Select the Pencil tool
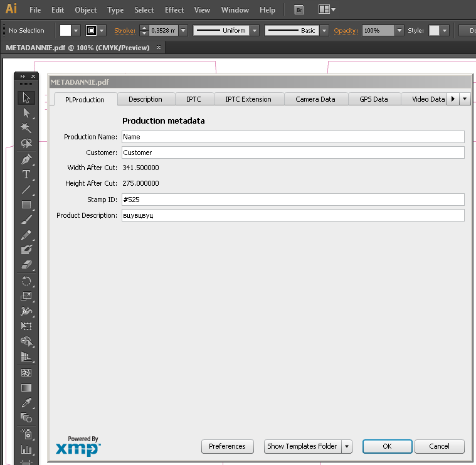 coord(26,235)
